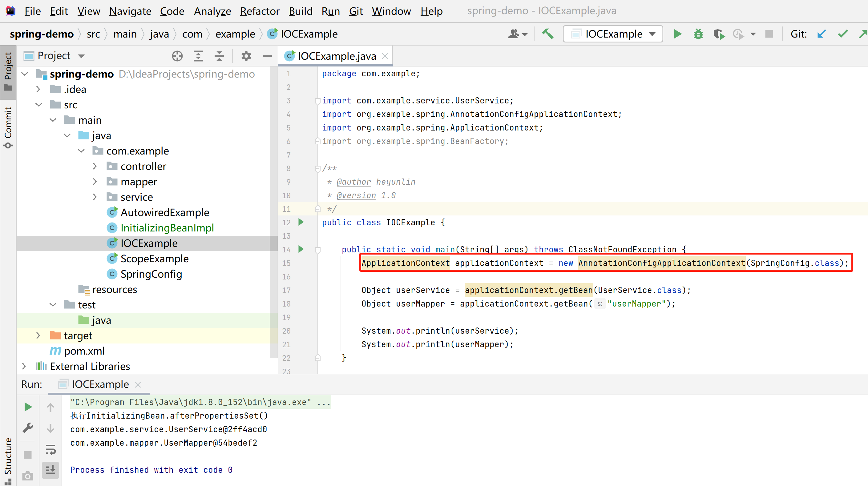Toggle Scroll to End in console output
This screenshot has width=868, height=486.
[50, 470]
